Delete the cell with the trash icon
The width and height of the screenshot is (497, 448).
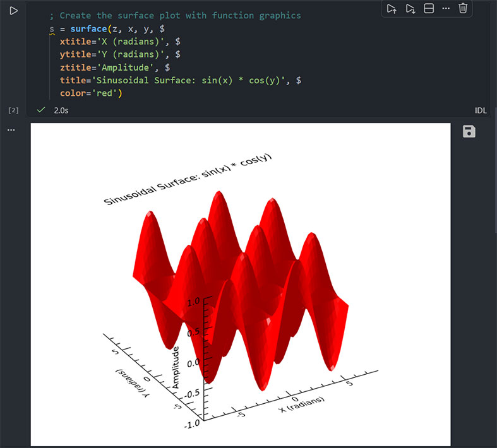(463, 8)
